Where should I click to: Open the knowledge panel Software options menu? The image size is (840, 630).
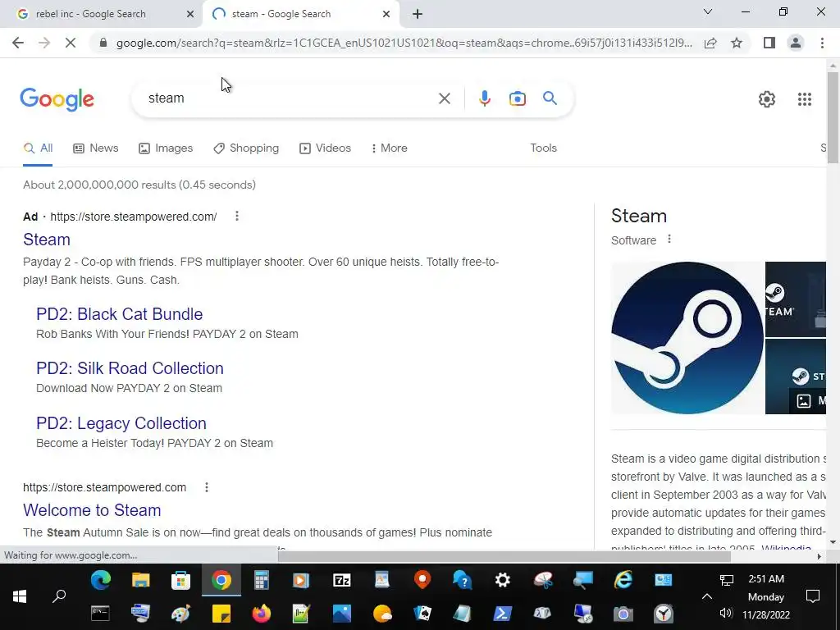coord(669,240)
